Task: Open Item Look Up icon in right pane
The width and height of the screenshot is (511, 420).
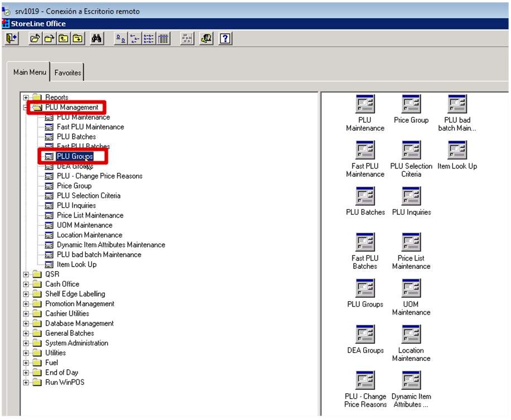Action: [457, 151]
